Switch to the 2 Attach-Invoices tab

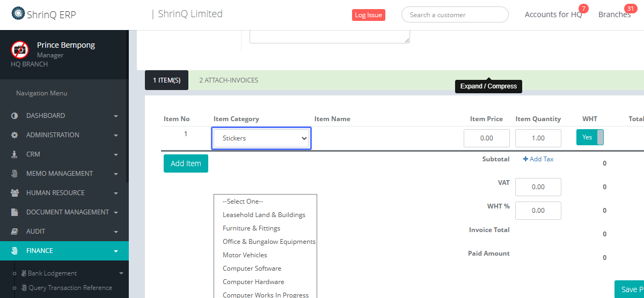pos(228,80)
